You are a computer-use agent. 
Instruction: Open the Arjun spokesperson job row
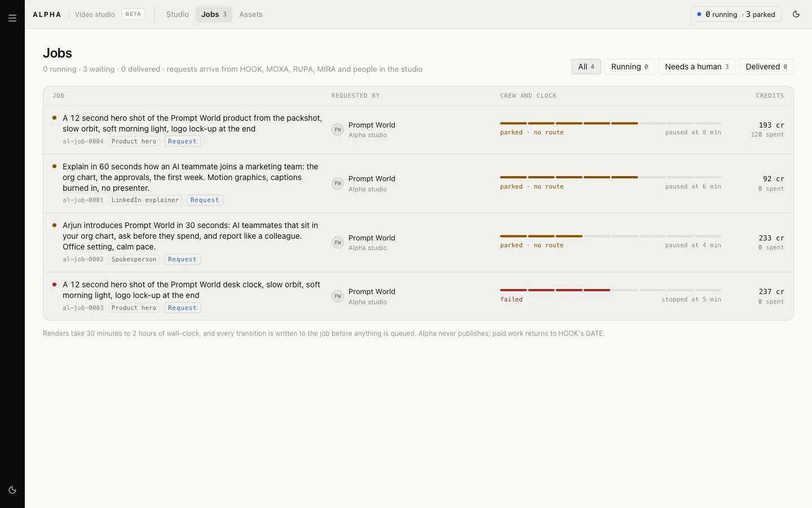(x=418, y=243)
